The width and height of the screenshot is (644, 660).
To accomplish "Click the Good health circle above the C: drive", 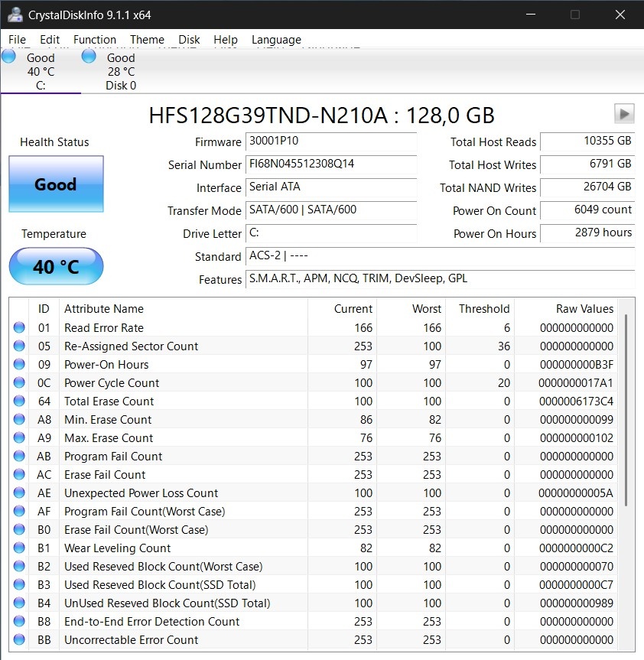I will 8,55.
